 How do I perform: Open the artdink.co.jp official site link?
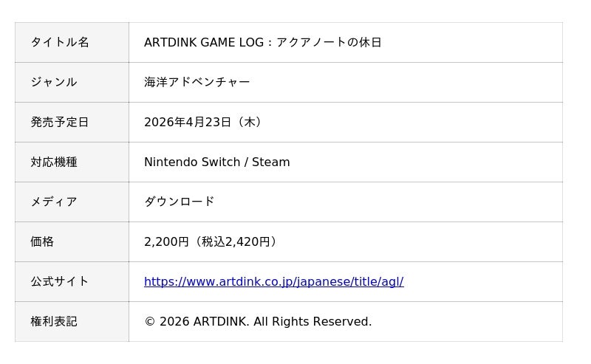[x=273, y=281]
